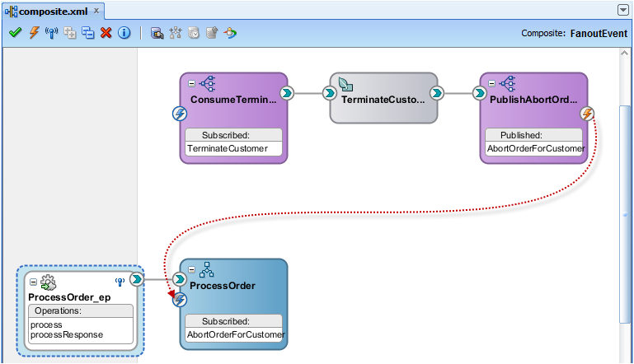634x364 pixels.
Task: Click the blue info icon
Action: 124,33
